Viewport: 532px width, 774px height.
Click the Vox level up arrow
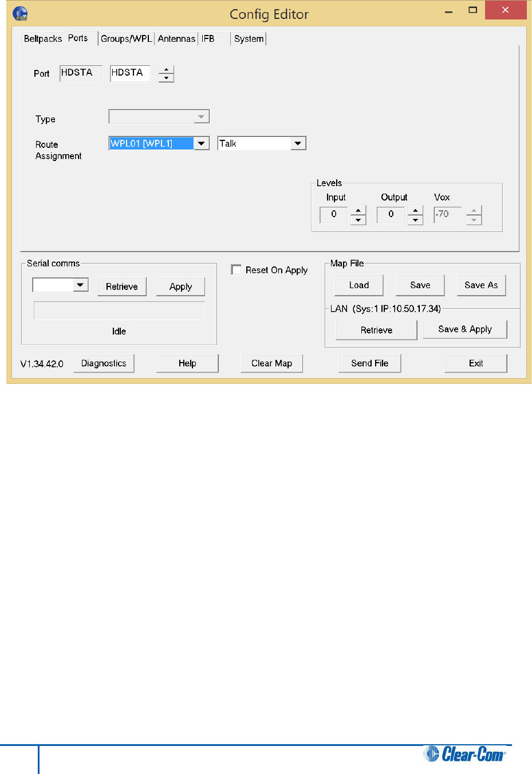pyautogui.click(x=474, y=210)
